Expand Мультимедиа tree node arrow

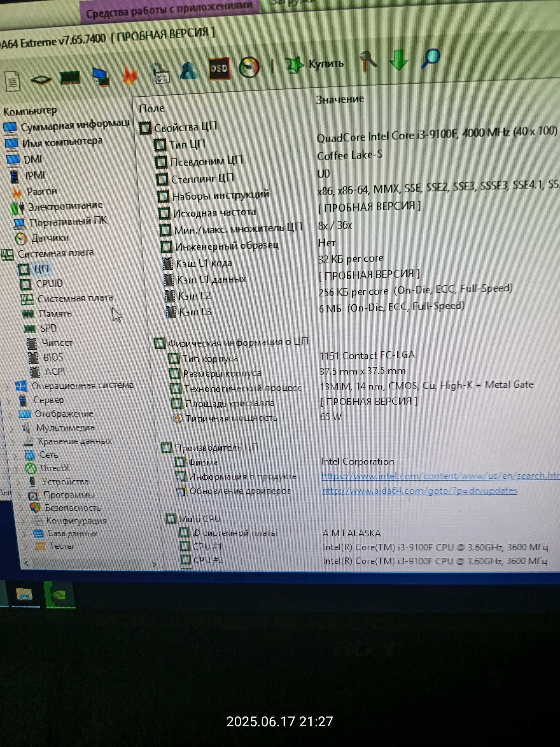click(12, 429)
